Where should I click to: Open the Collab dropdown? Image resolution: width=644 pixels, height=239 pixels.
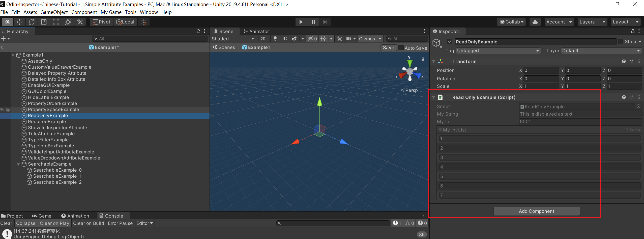[511, 22]
